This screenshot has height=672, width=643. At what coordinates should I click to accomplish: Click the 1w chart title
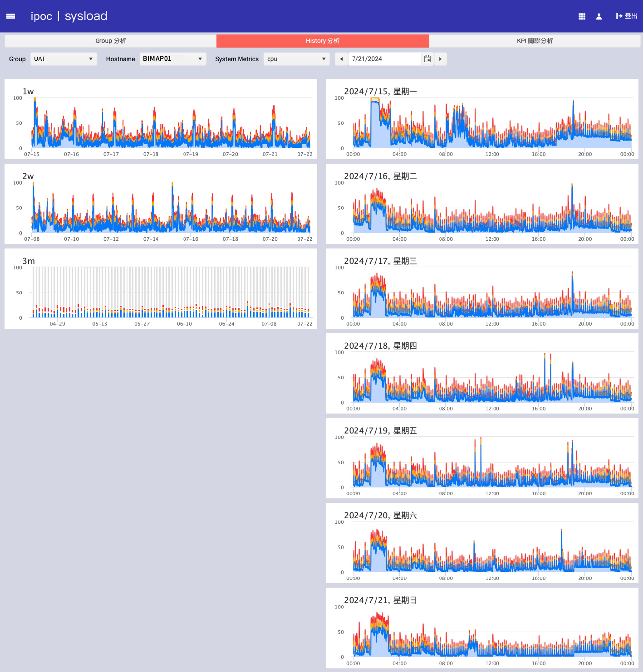28,92
